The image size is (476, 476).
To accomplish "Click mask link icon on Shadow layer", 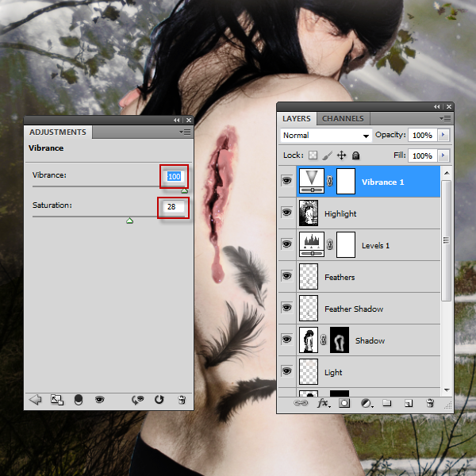I will (324, 340).
